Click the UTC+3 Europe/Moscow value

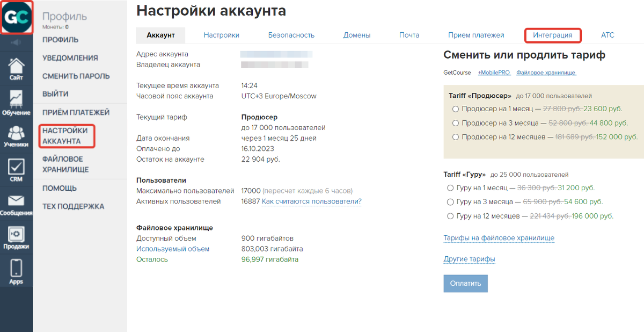(279, 96)
